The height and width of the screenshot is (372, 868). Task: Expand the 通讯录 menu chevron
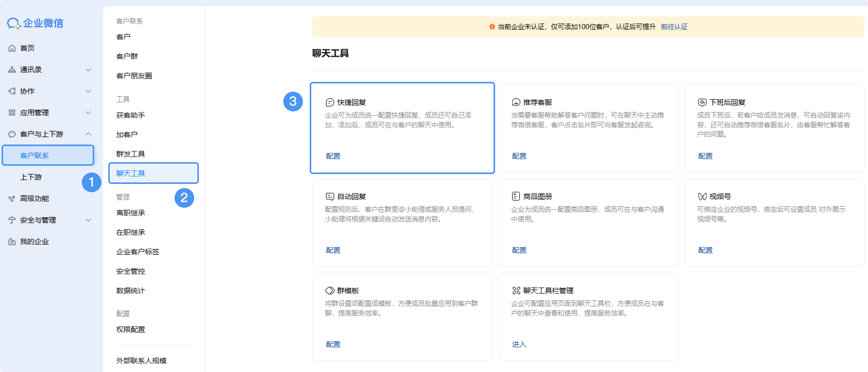point(88,70)
